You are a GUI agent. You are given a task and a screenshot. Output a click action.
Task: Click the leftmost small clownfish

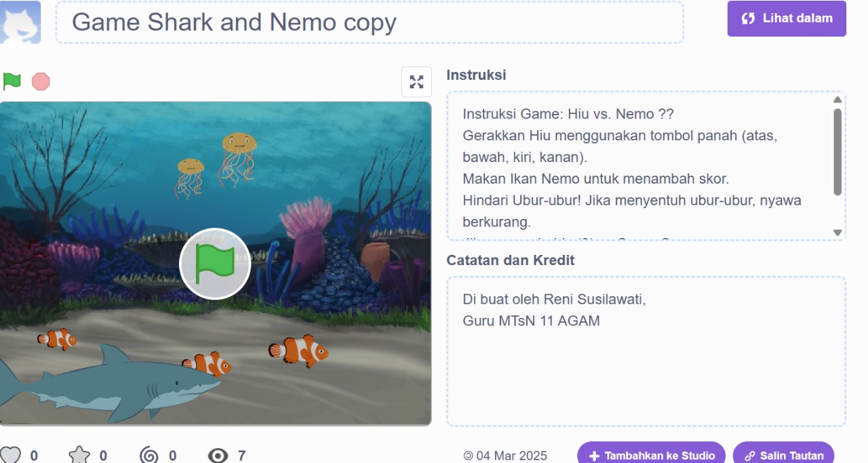click(58, 338)
